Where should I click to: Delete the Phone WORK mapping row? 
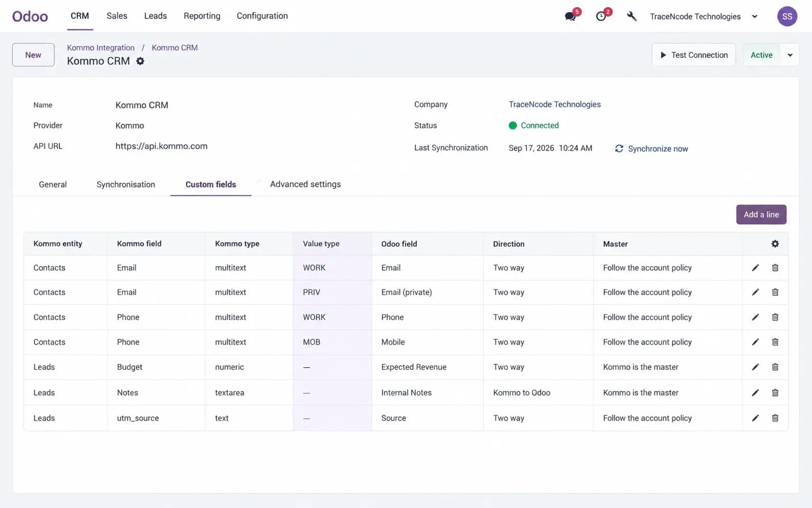(775, 317)
